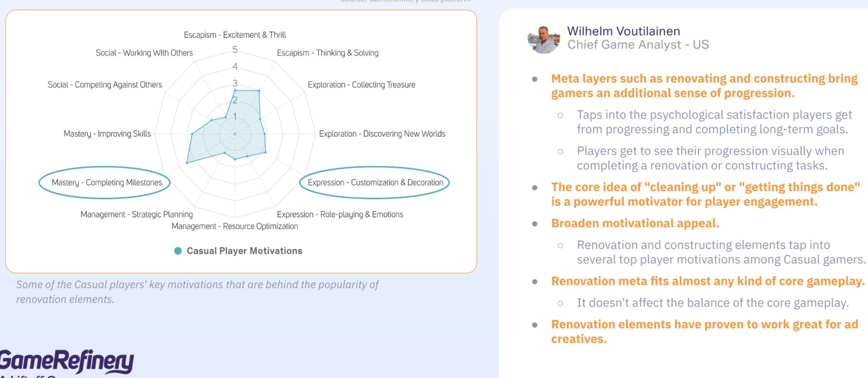868x378 pixels.
Task: Click the Exploration - Collecting Treasure label
Action: coord(361,85)
